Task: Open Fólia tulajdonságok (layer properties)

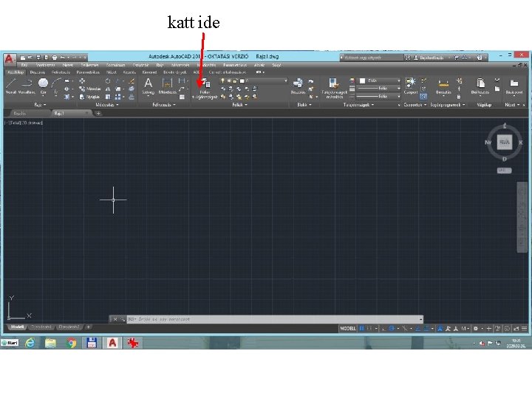Action: coord(205,89)
